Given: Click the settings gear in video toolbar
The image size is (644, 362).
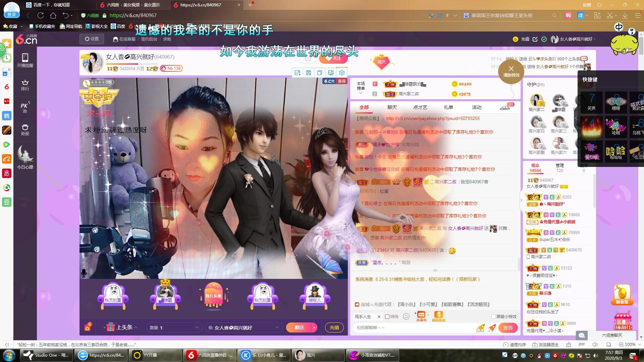Looking at the screenshot, I should point(342,73).
